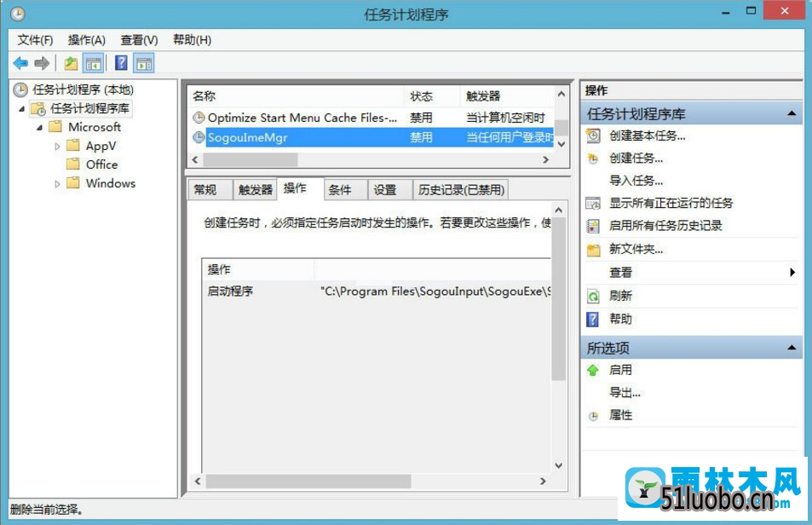Click the Office folder icon
This screenshot has width=812, height=525.
(x=73, y=164)
